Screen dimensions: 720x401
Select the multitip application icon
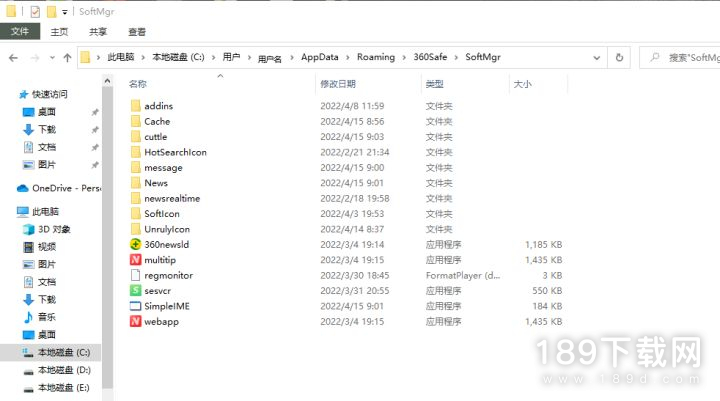[135, 260]
